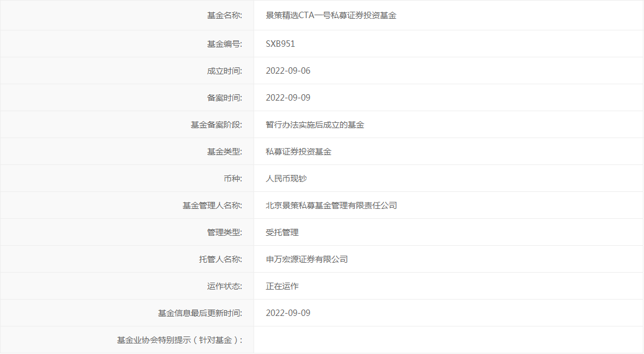
Task: Select currency value 人民币现钞
Action: click(x=286, y=178)
